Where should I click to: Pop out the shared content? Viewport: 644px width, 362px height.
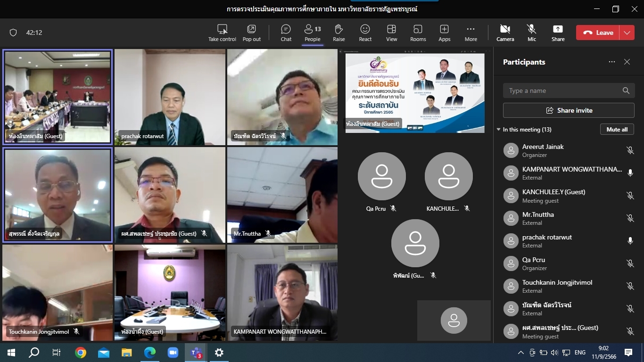pyautogui.click(x=251, y=33)
